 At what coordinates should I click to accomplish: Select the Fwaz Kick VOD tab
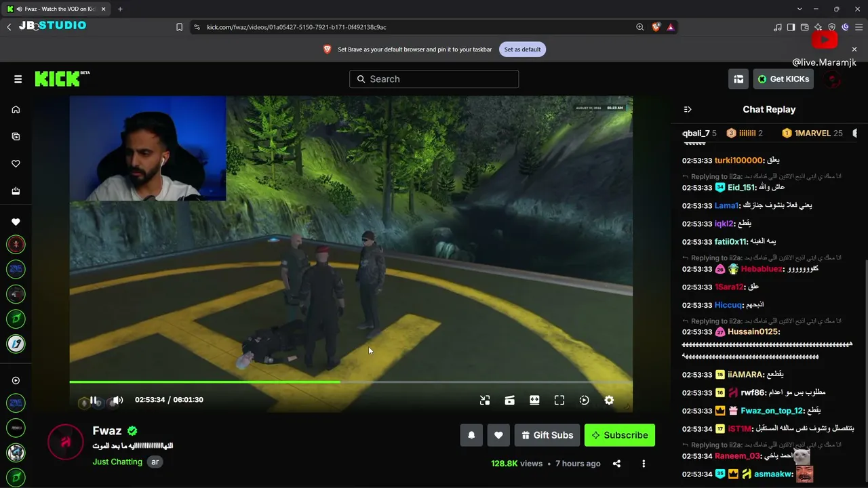(x=56, y=9)
